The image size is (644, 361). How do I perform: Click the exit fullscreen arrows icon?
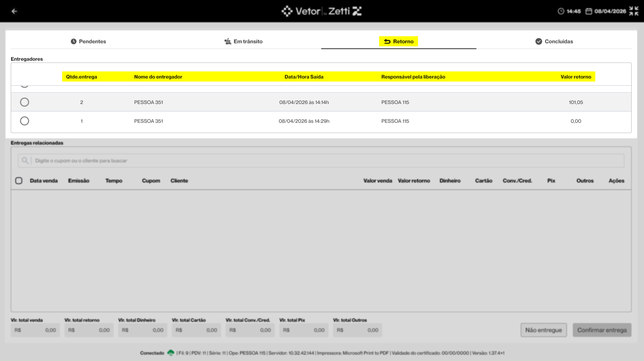pyautogui.click(x=634, y=11)
